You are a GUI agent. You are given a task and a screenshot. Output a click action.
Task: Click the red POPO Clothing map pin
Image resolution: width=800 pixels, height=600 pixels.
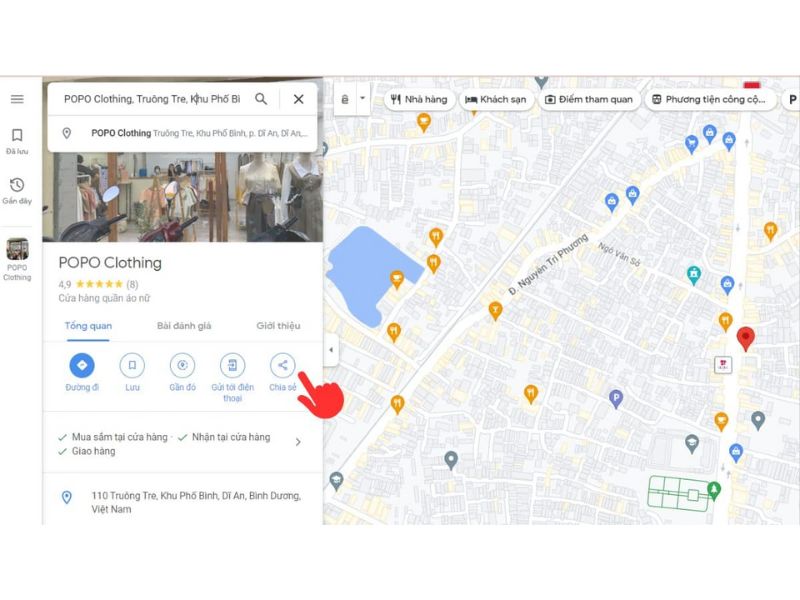[x=745, y=339]
